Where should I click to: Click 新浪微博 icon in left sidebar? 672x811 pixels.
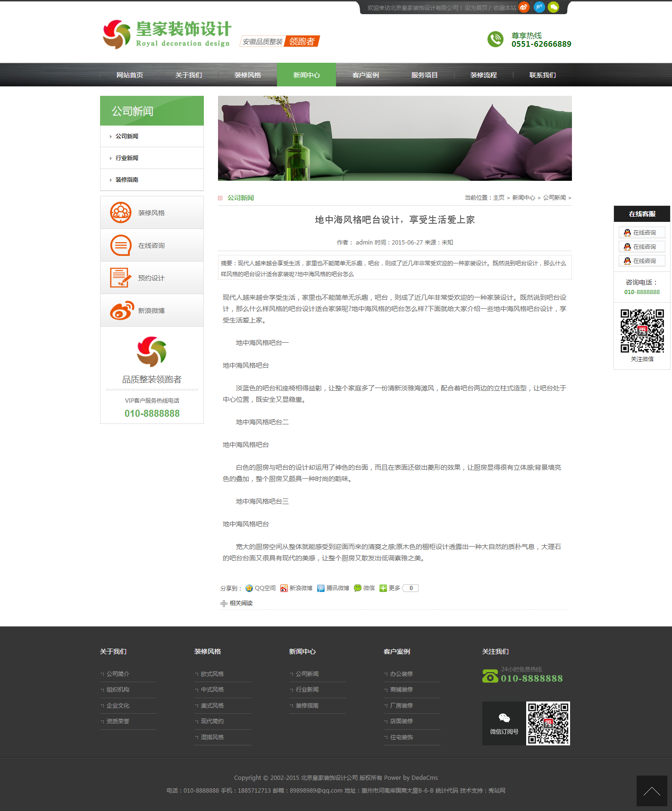click(122, 311)
